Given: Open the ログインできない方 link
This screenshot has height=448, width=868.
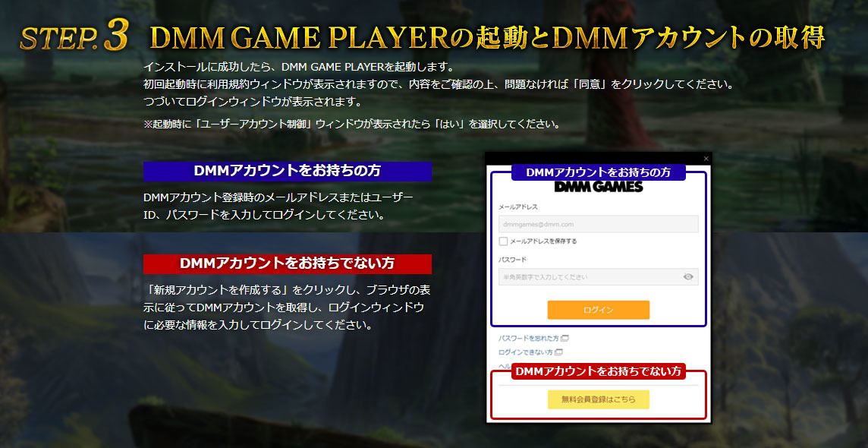Looking at the screenshot, I should point(530,352).
